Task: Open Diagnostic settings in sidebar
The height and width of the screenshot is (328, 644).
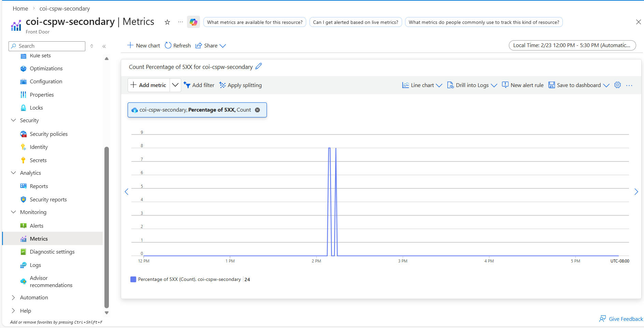Action: coord(52,252)
